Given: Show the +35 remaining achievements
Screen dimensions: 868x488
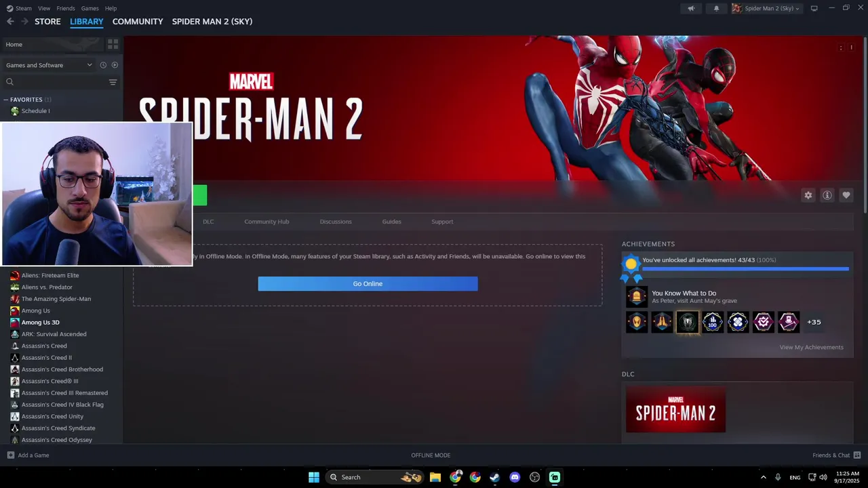Looking at the screenshot, I should (814, 322).
